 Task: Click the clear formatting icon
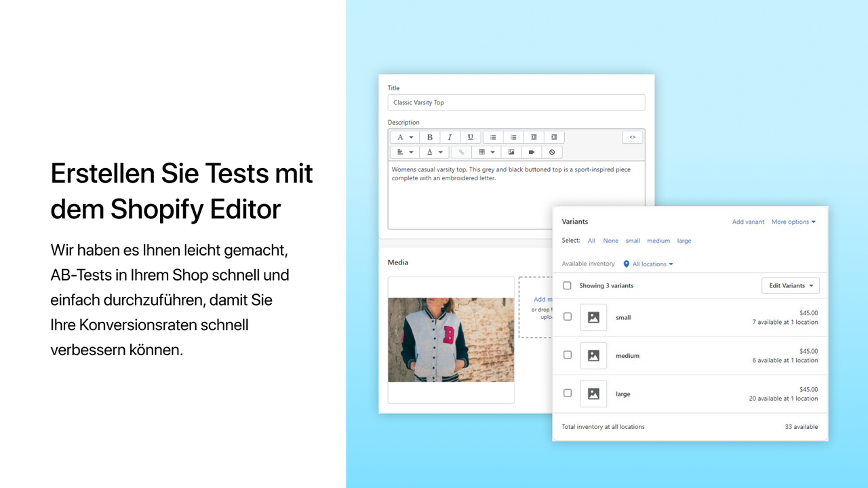pyautogui.click(x=552, y=152)
